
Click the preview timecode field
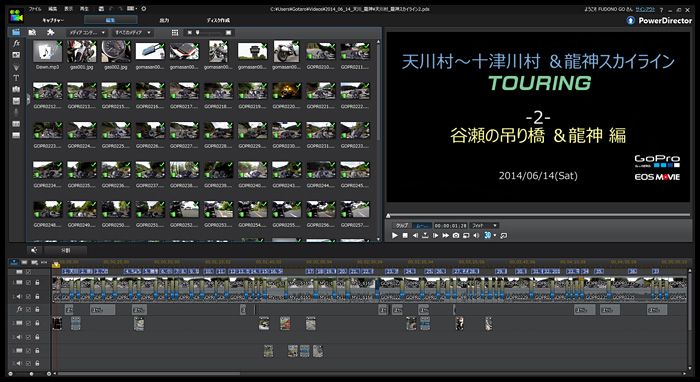pos(450,226)
